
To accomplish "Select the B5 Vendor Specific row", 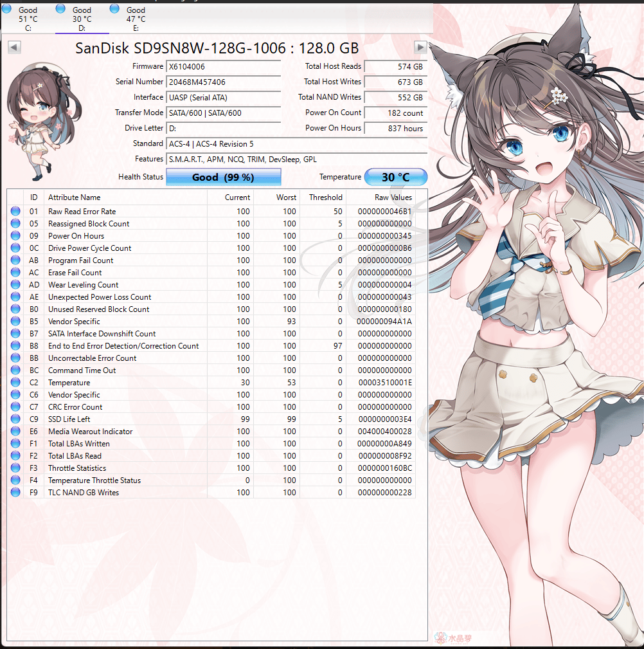I will coord(211,321).
